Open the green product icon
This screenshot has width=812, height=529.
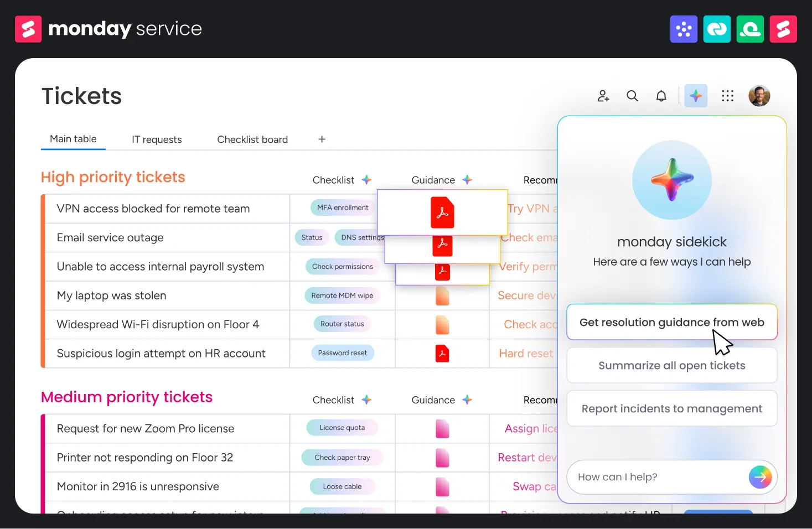750,29
